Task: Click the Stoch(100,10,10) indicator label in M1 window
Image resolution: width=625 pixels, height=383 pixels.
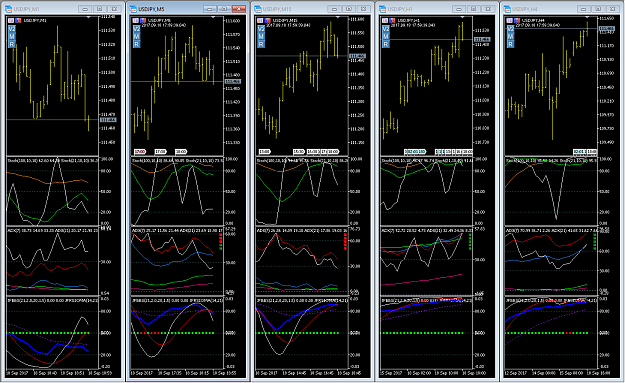Action: click(x=22, y=160)
